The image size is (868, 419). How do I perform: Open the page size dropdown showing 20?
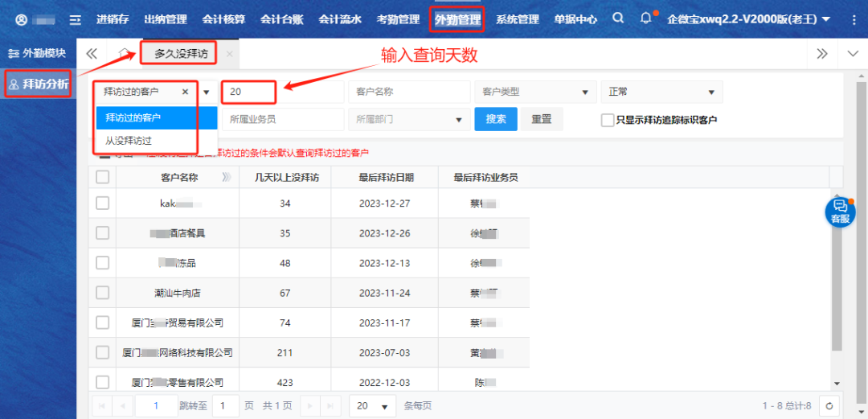373,406
